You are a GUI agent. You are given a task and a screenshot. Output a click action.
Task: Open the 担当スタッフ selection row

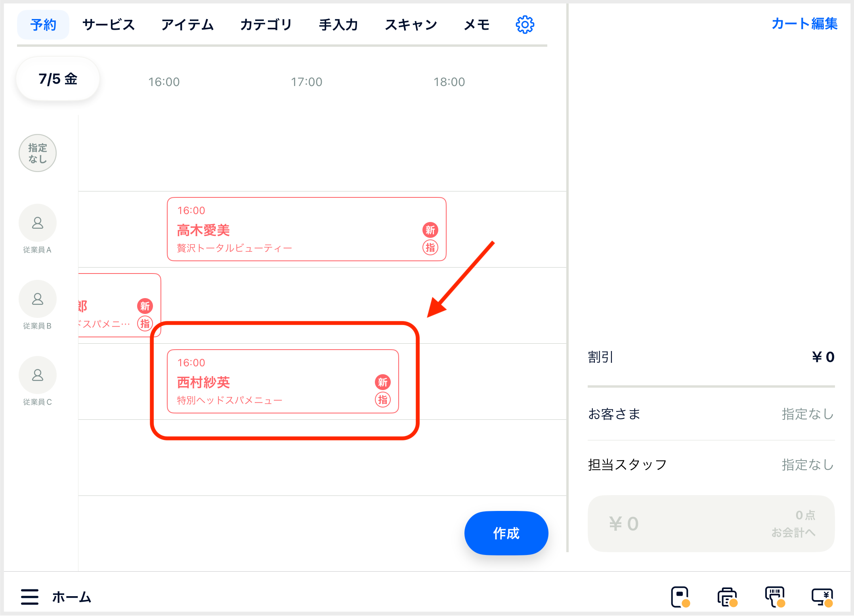click(x=711, y=465)
